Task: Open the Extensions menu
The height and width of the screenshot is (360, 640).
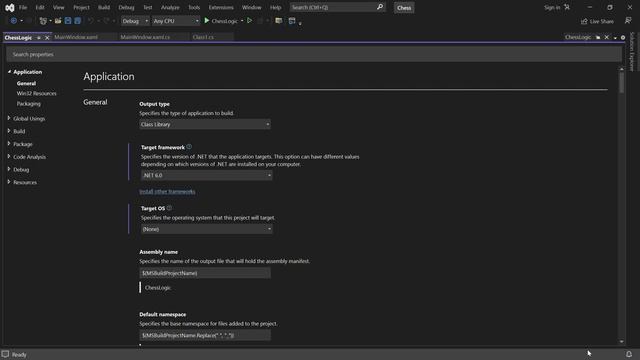Action: click(221, 7)
